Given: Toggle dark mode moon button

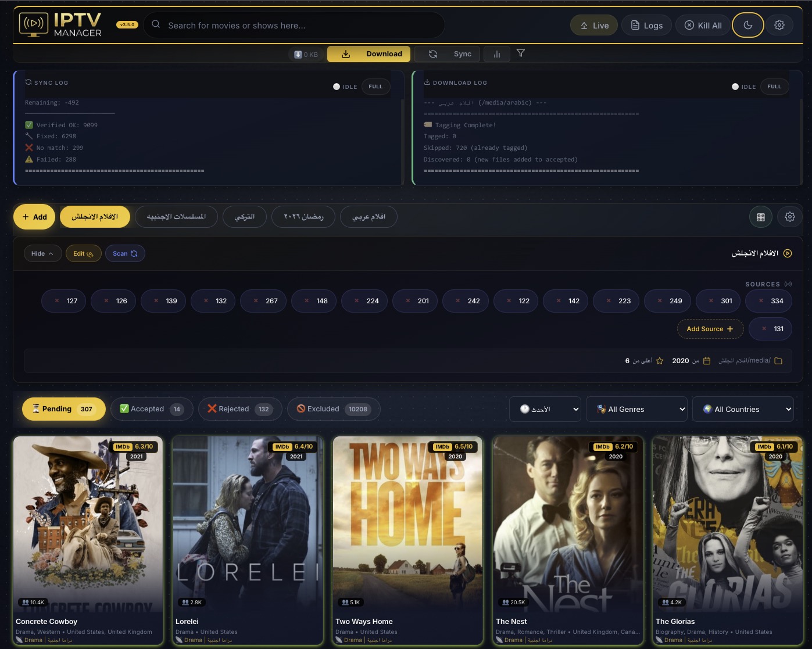Looking at the screenshot, I should tap(747, 25).
